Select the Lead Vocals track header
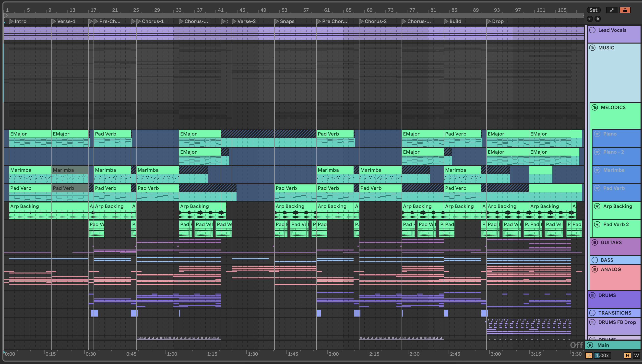 614,34
